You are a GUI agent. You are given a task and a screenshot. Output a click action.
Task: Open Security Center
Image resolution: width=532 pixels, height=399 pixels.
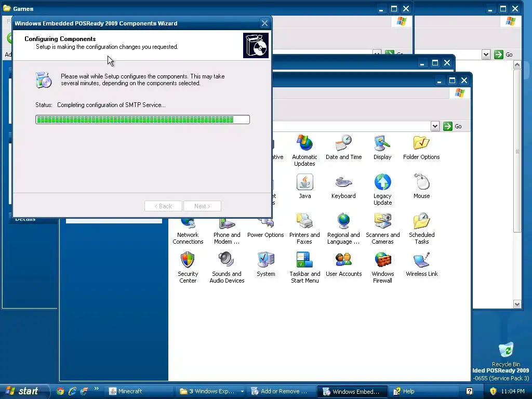[188, 268]
